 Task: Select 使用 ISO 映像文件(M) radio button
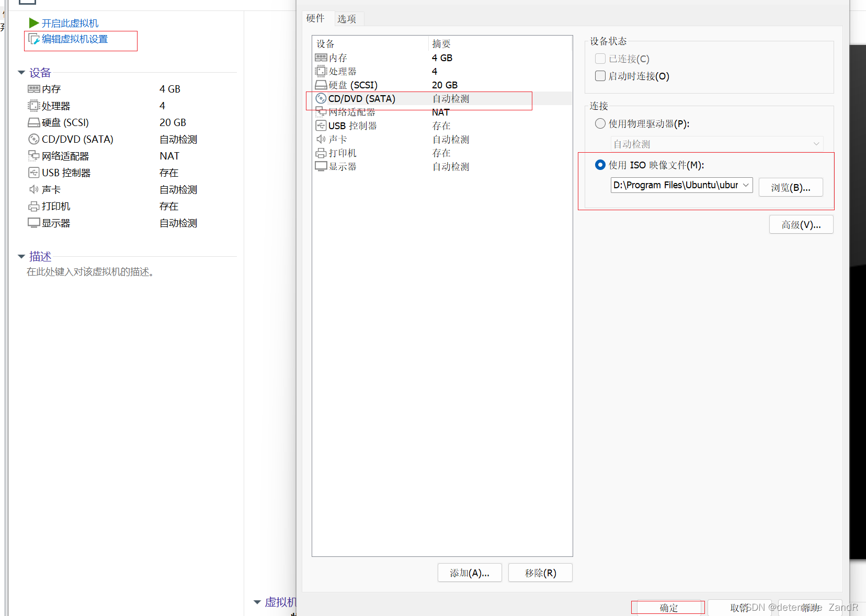(x=600, y=165)
